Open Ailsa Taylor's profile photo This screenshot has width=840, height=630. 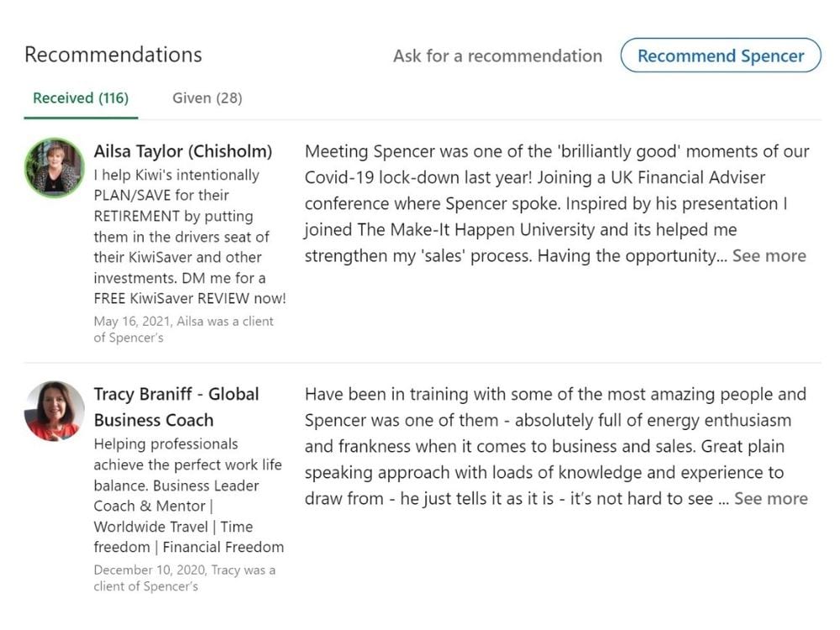[54, 168]
